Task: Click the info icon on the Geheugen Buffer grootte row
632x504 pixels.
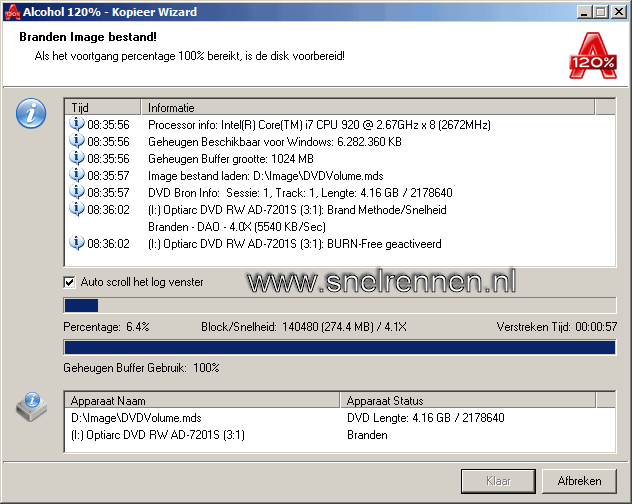Action: click(x=76, y=158)
